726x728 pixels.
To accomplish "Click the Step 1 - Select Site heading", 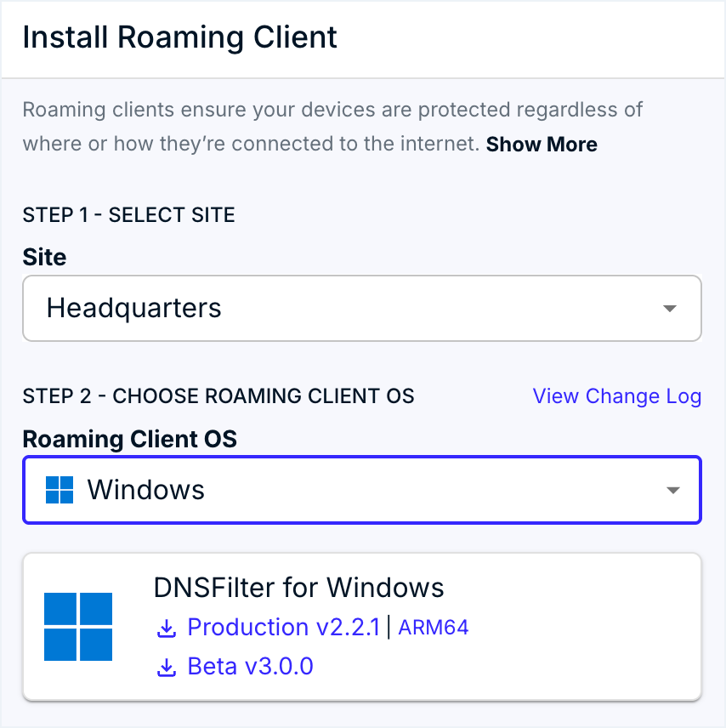I will tap(128, 215).
